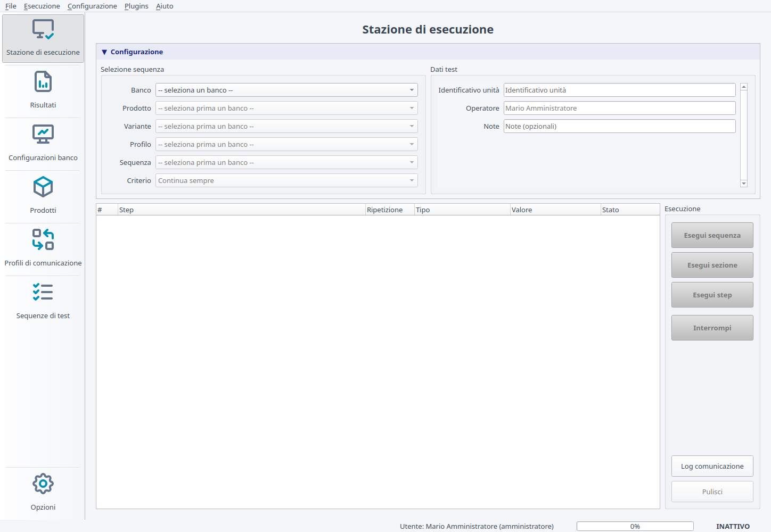Open the Banco dropdown

286,90
